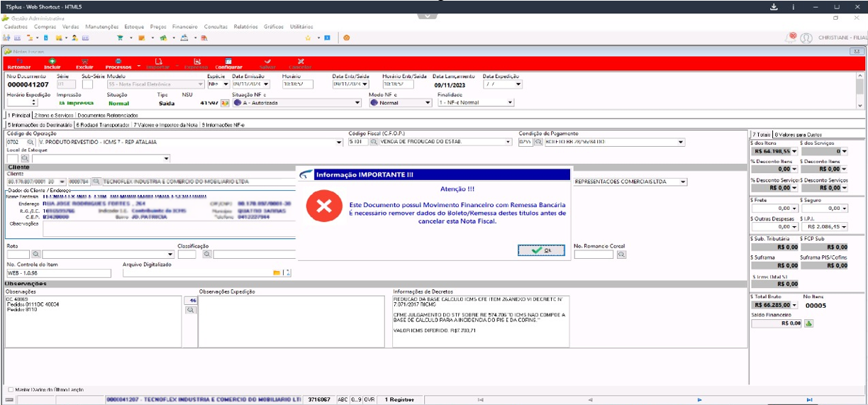
Task: Click the search icon beside Código de Operação
Action: pyautogui.click(x=30, y=143)
